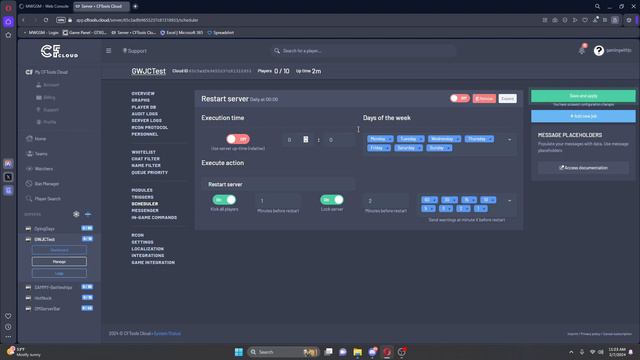Click the white Expand button

[507, 98]
